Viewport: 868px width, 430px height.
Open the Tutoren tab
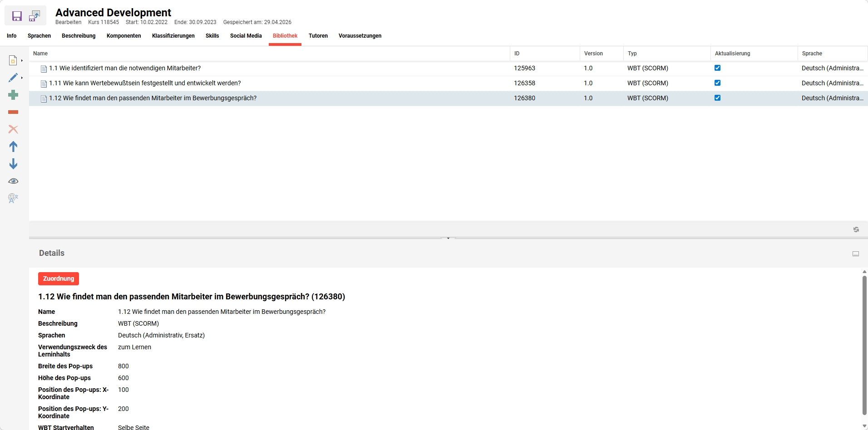[x=318, y=36]
